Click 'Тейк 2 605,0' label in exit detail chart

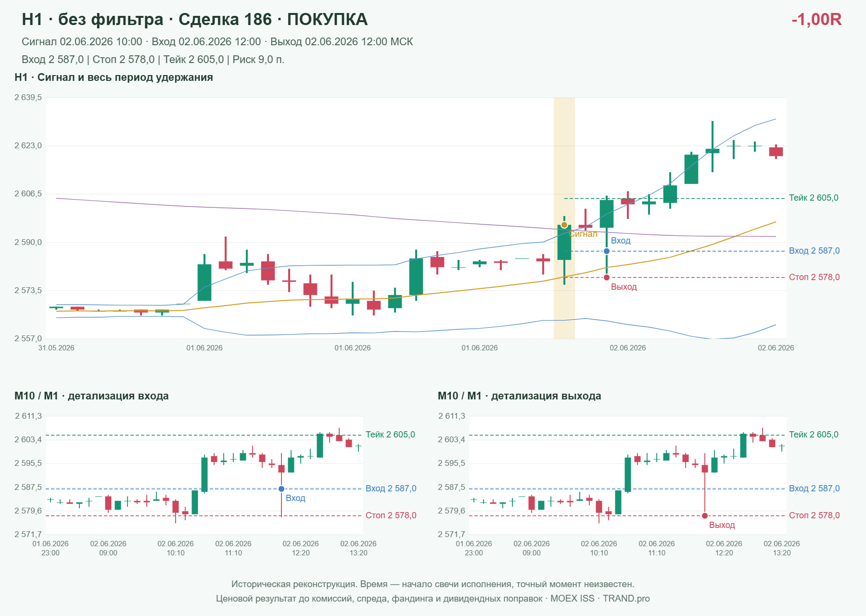814,435
